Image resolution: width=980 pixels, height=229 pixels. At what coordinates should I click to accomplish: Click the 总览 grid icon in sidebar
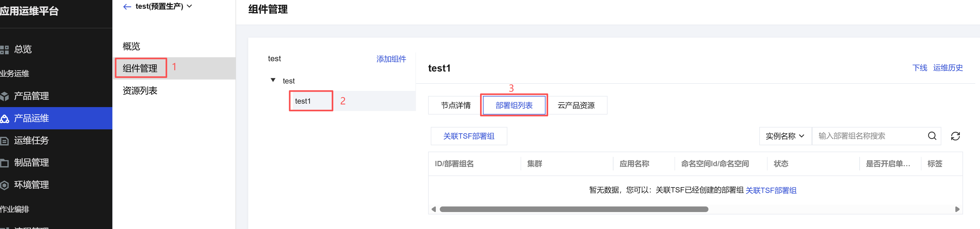click(5, 50)
